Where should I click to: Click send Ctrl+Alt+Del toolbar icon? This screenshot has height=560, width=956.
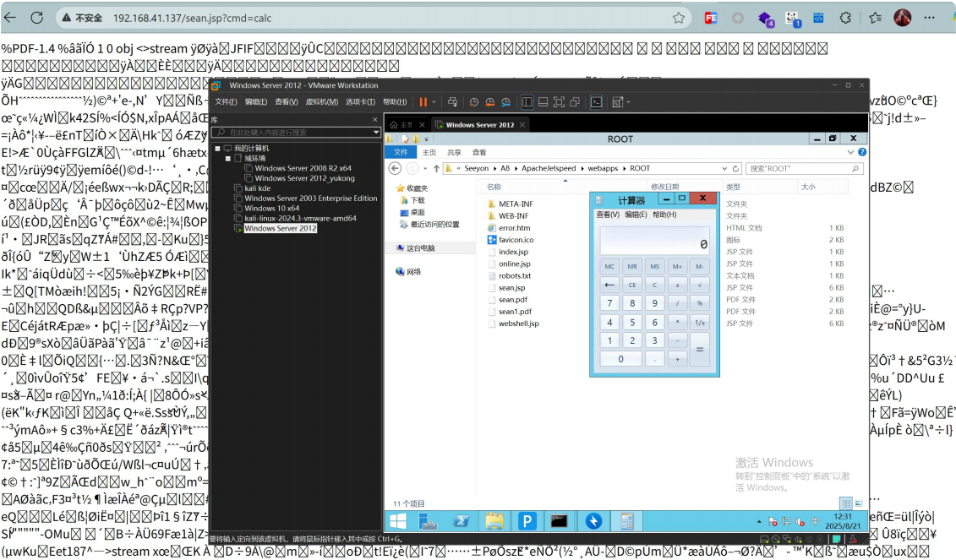coord(452,101)
